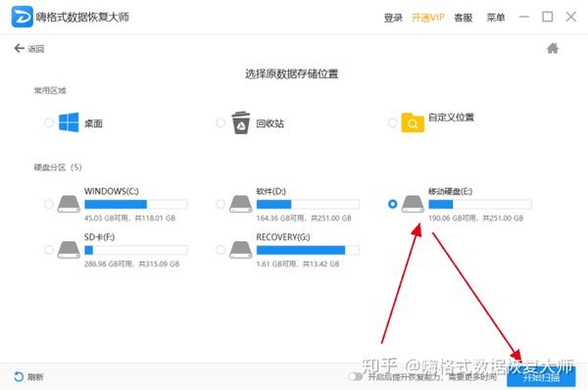The width and height of the screenshot is (588, 390).
Task: Click the 返回 back text link
Action: [36, 49]
